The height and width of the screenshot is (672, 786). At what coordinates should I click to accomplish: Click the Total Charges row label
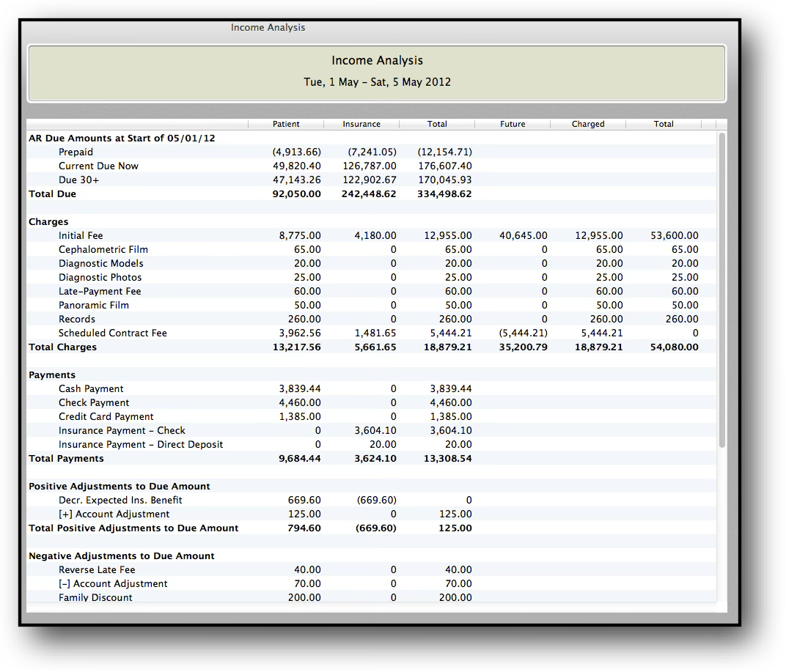tap(62, 347)
